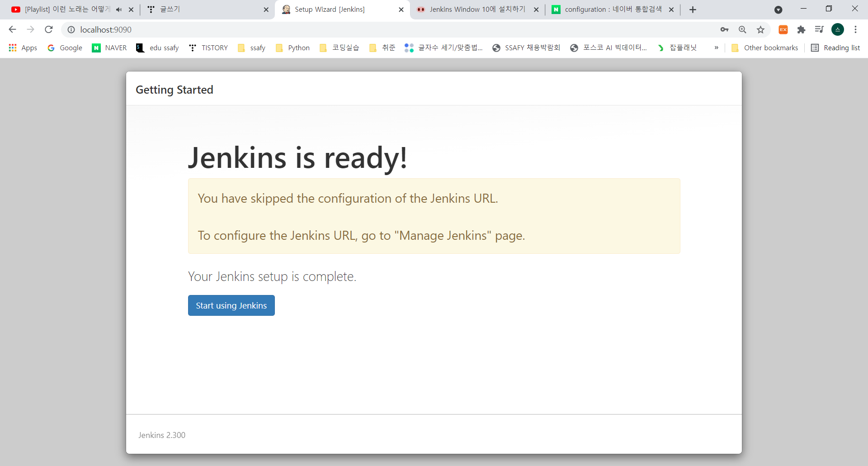Open the Google bookmark

click(x=65, y=48)
